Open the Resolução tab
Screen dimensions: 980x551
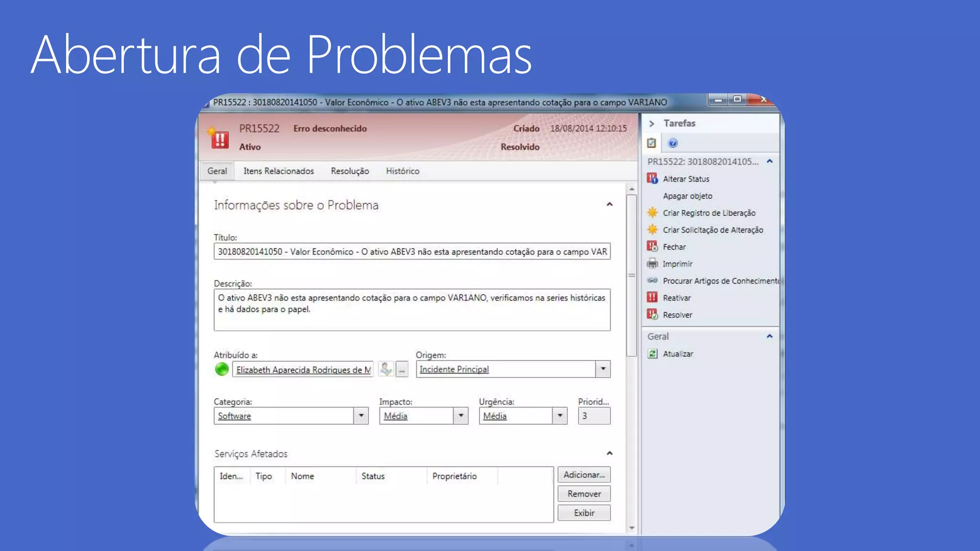coord(350,171)
